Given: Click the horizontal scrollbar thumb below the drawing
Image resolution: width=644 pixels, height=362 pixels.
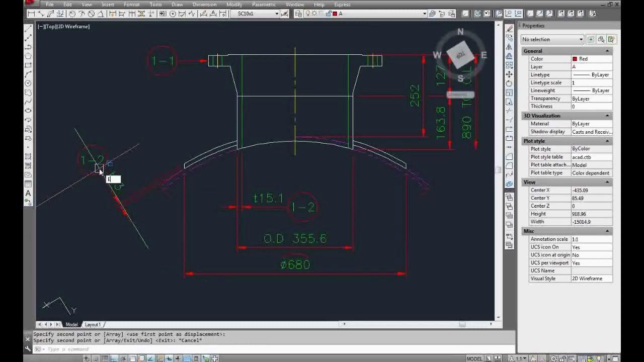Looking at the screenshot, I should (x=462, y=324).
